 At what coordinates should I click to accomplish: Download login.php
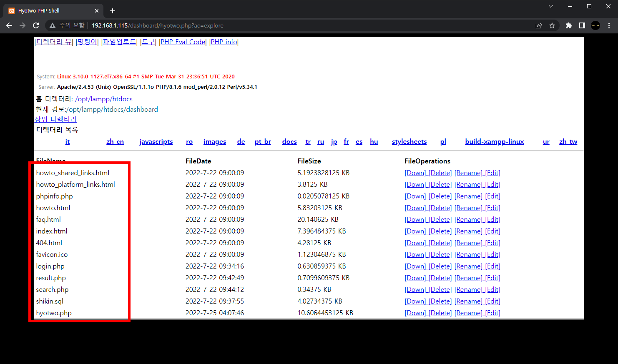[415, 266]
